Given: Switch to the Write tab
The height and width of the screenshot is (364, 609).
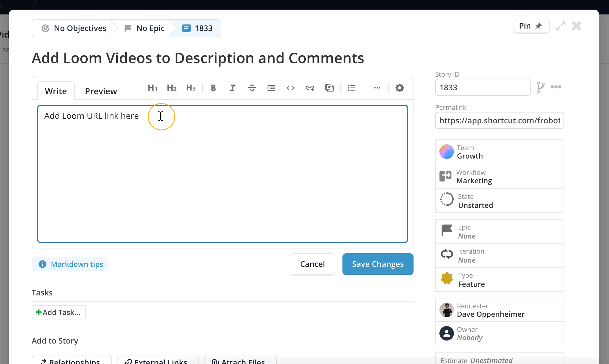Looking at the screenshot, I should pyautogui.click(x=56, y=91).
